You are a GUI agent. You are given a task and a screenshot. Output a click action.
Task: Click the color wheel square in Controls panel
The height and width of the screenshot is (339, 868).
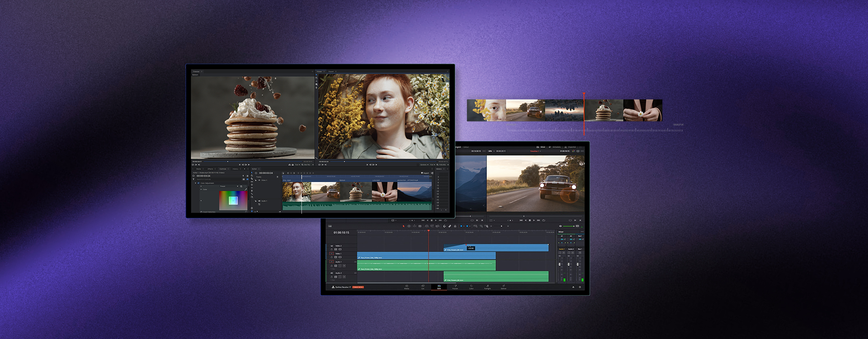[x=233, y=200]
